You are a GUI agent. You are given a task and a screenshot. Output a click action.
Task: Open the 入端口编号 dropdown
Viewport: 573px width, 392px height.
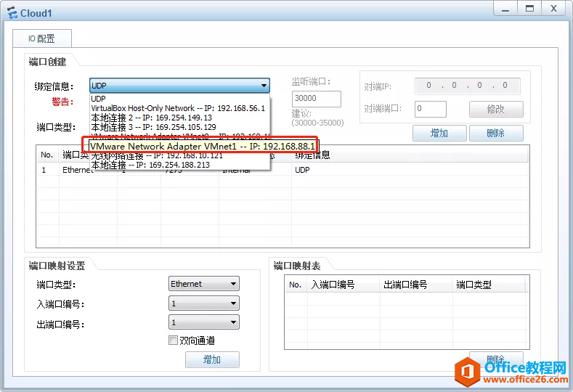(x=204, y=303)
